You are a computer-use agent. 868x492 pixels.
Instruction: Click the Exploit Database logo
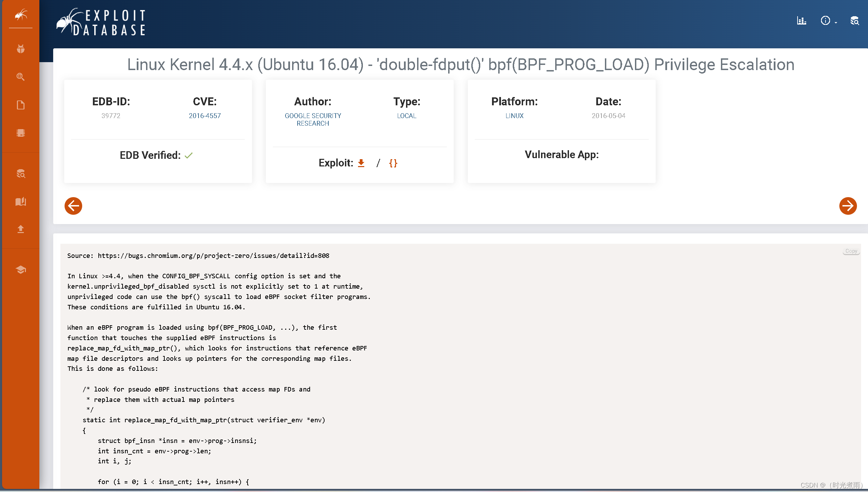[101, 22]
